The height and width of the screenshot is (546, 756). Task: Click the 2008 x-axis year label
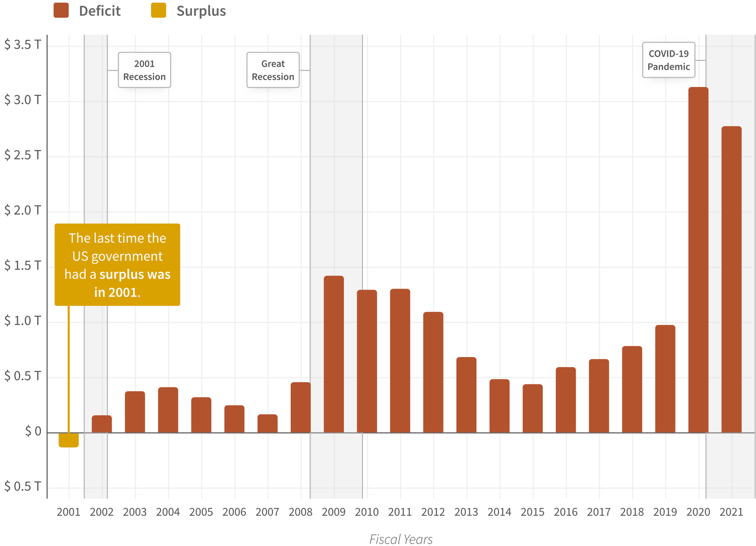point(301,512)
